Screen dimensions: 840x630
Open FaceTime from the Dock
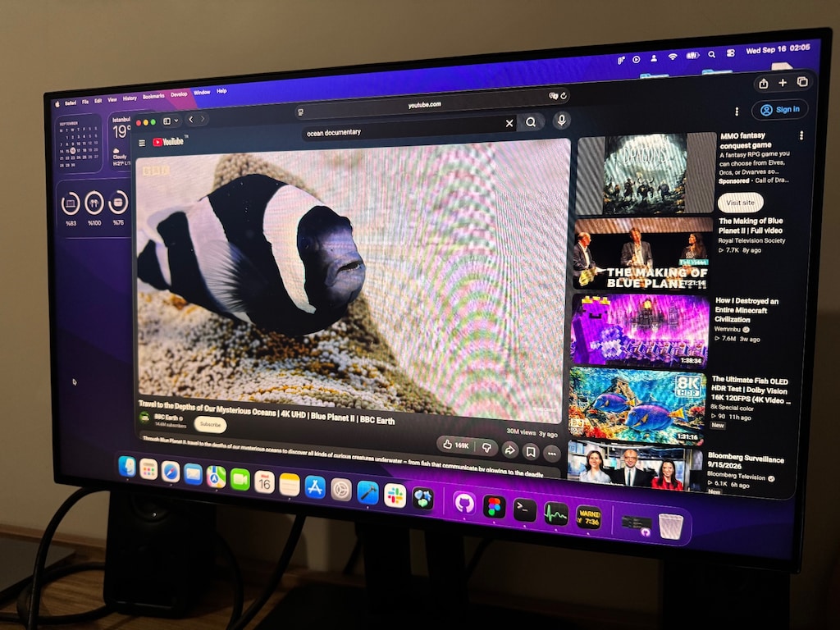pyautogui.click(x=240, y=479)
